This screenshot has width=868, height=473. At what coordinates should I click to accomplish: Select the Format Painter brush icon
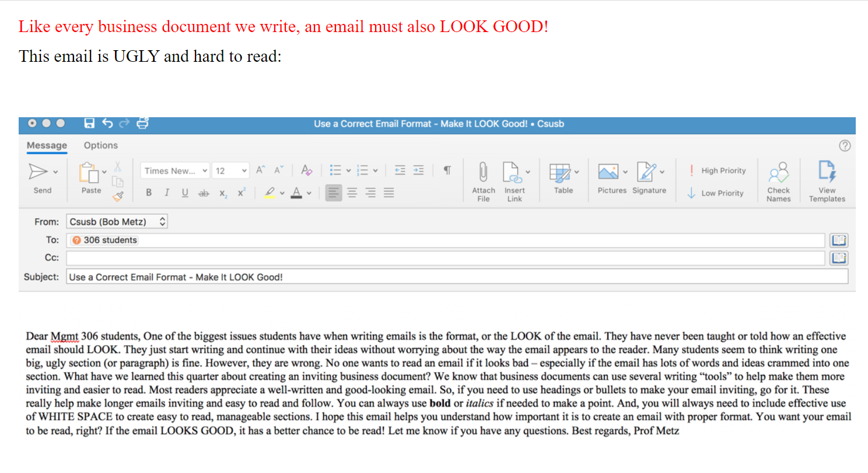[118, 197]
